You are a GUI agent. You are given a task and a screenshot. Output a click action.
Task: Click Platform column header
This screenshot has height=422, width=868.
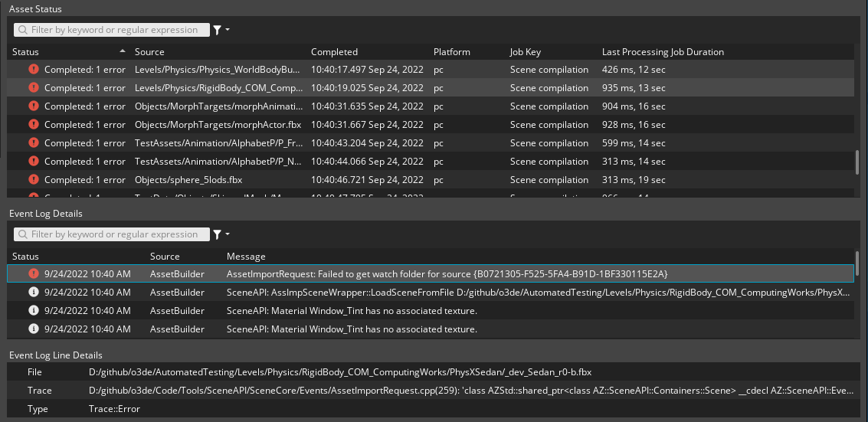[451, 52]
